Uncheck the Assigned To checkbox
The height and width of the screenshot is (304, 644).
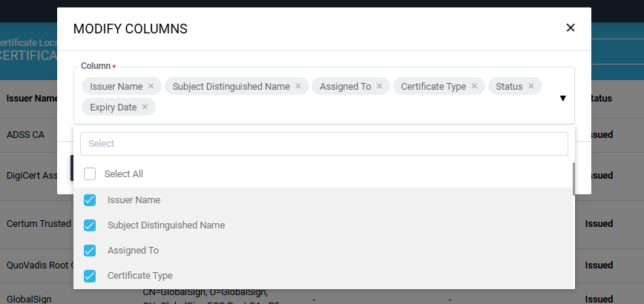coord(90,250)
